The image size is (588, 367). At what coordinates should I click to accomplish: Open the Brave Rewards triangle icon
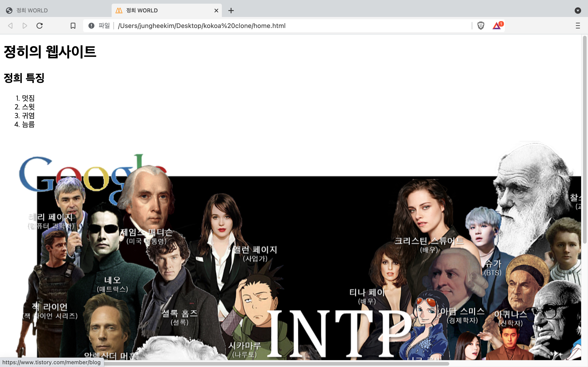497,25
